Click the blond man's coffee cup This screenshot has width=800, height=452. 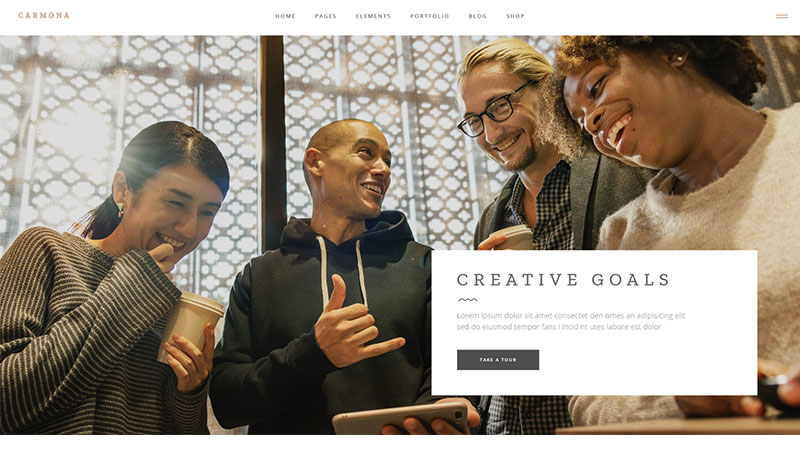coord(512,237)
